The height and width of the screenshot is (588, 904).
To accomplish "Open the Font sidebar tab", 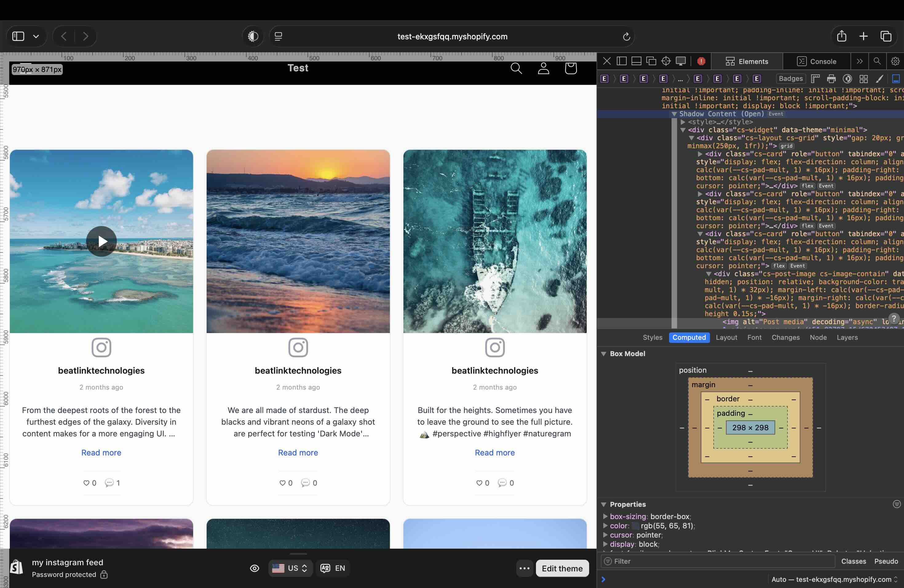I will (754, 337).
